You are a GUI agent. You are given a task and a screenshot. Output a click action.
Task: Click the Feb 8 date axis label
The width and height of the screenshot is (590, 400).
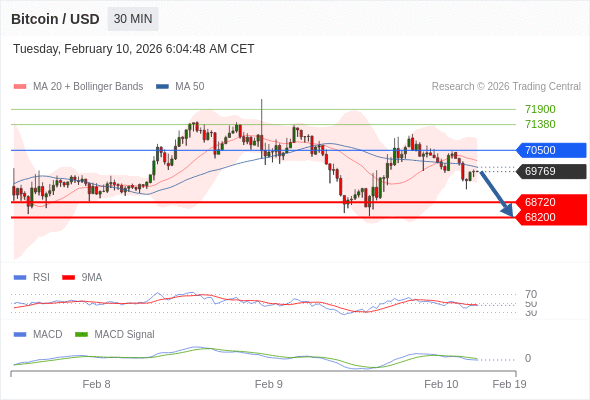click(96, 384)
